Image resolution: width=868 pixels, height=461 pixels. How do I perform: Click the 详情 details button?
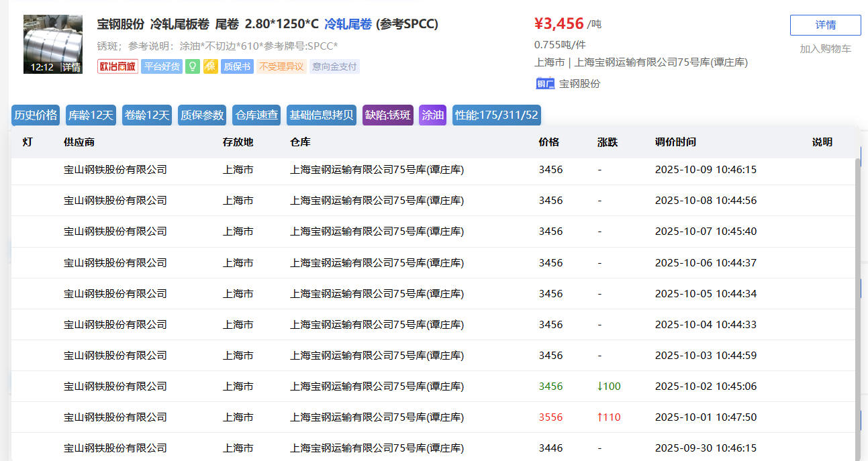(825, 25)
